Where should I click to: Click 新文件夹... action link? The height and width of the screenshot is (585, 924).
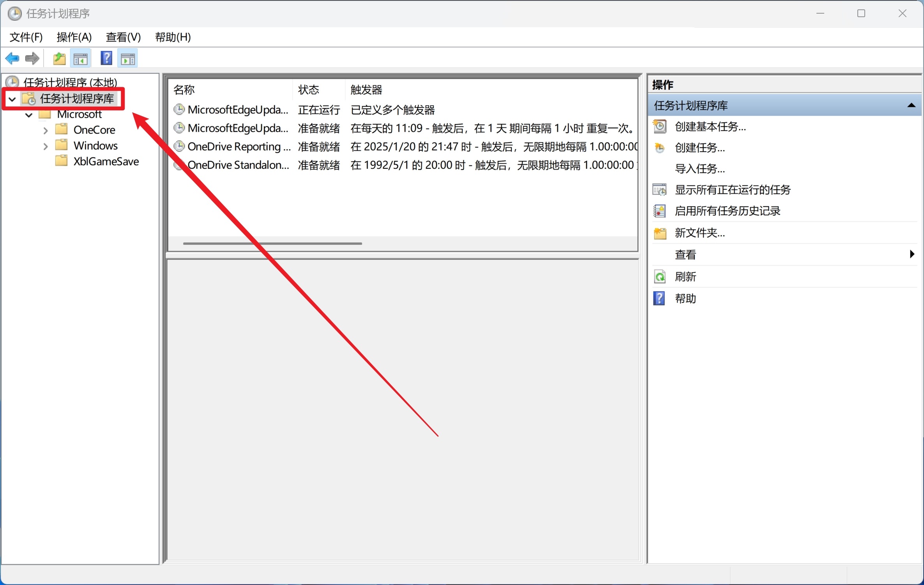700,233
